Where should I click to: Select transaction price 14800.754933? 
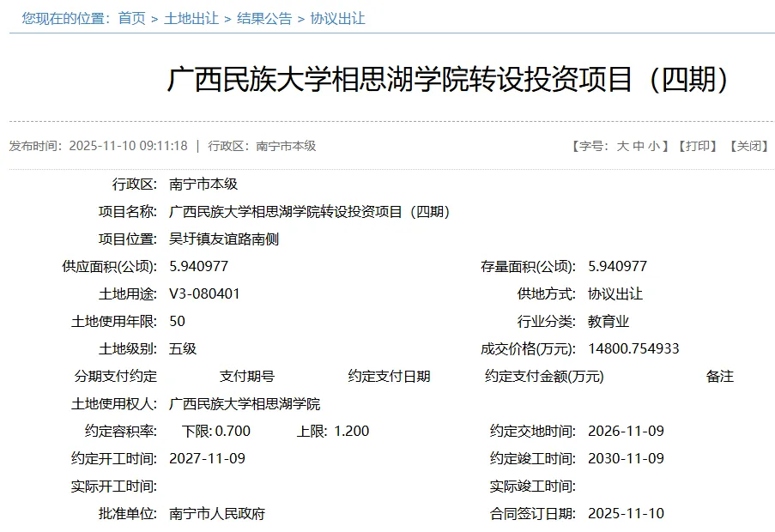pos(633,348)
